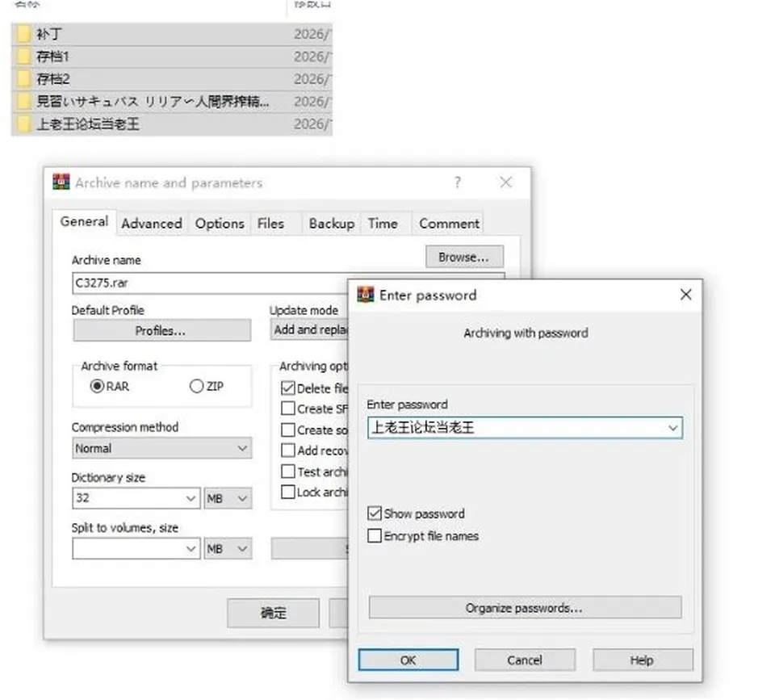Screen dimensions: 775x700
Task: Confirm password with the OK button
Action: point(408,660)
